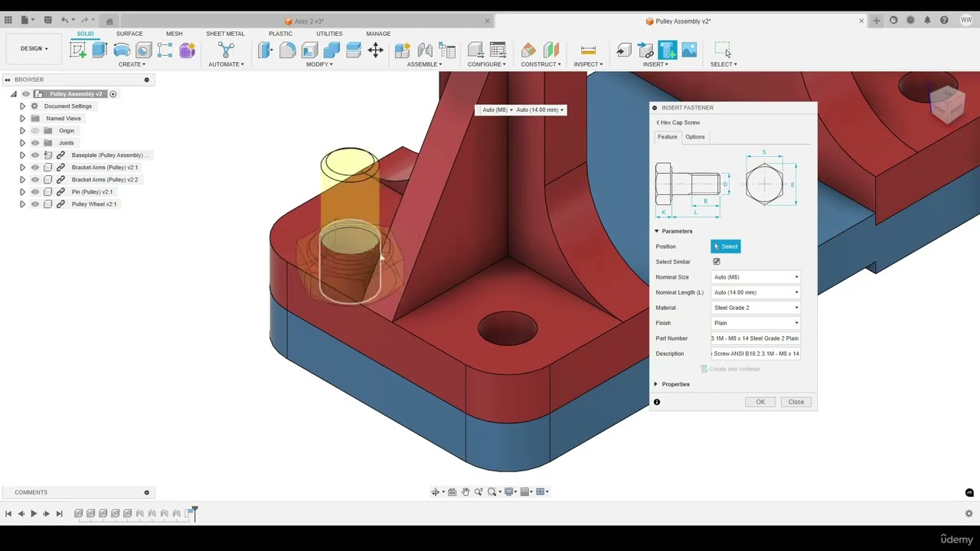This screenshot has width=980, height=551.
Task: Select the Create Sketch tool
Action: tap(77, 51)
